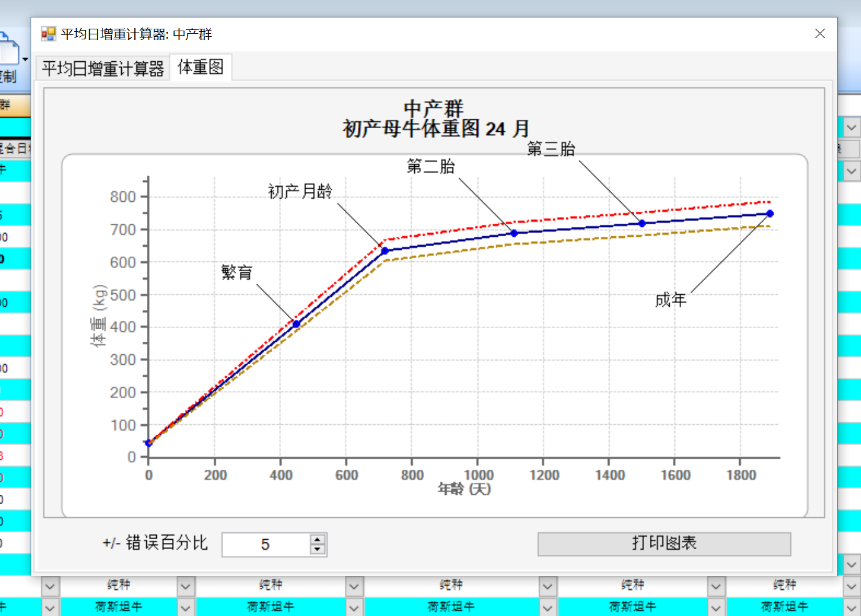Viewport: 861px width, 616px height.
Task: Click the 成年 data point on chart
Action: tap(770, 214)
